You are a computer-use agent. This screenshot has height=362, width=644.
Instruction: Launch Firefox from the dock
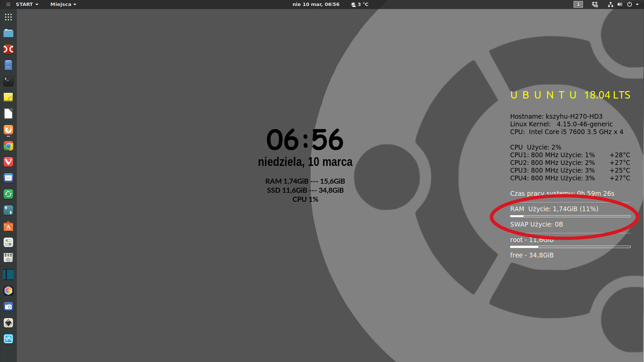8,130
